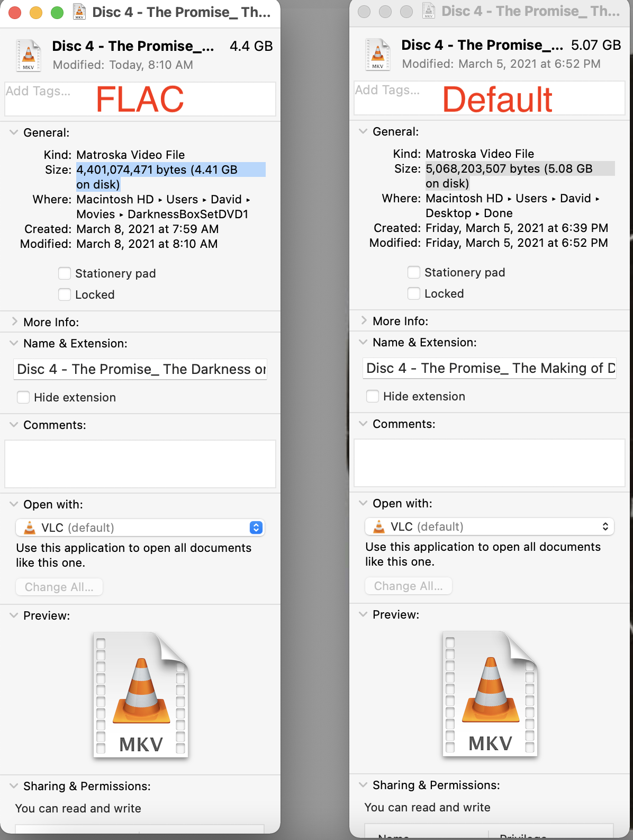Collapse General section in the Default window

363,131
